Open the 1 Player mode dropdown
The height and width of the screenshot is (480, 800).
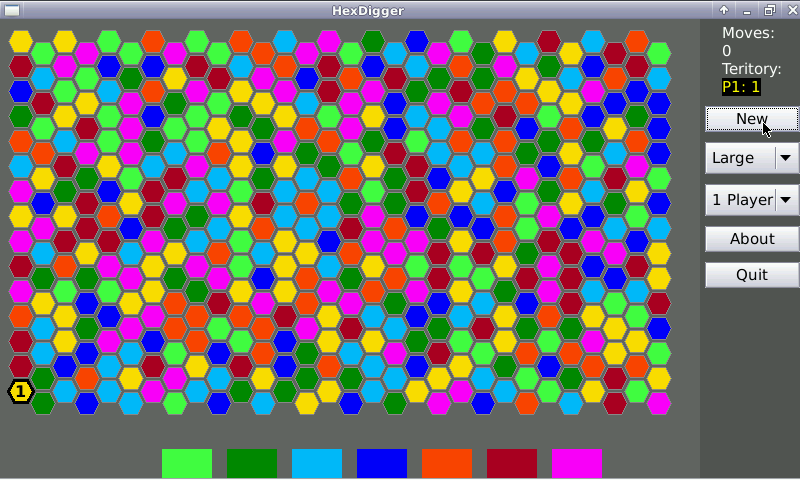click(752, 200)
